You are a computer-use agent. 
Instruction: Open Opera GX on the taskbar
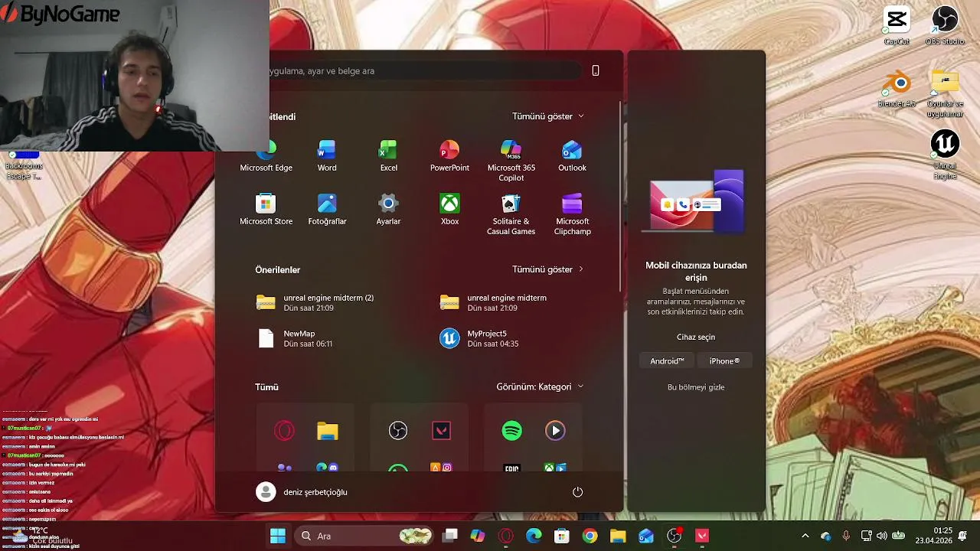[506, 536]
